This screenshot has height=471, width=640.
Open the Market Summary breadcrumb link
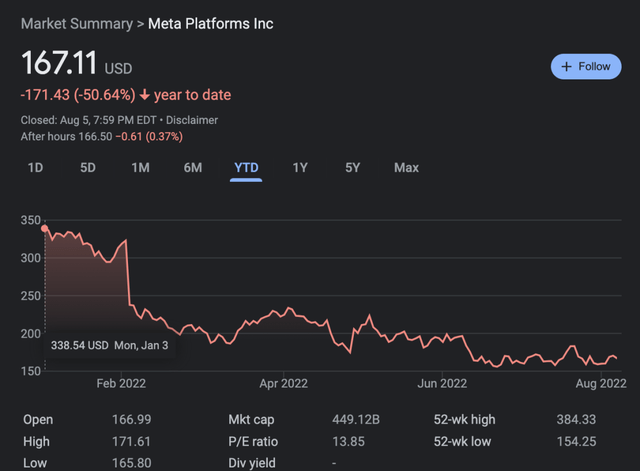pyautogui.click(x=77, y=23)
